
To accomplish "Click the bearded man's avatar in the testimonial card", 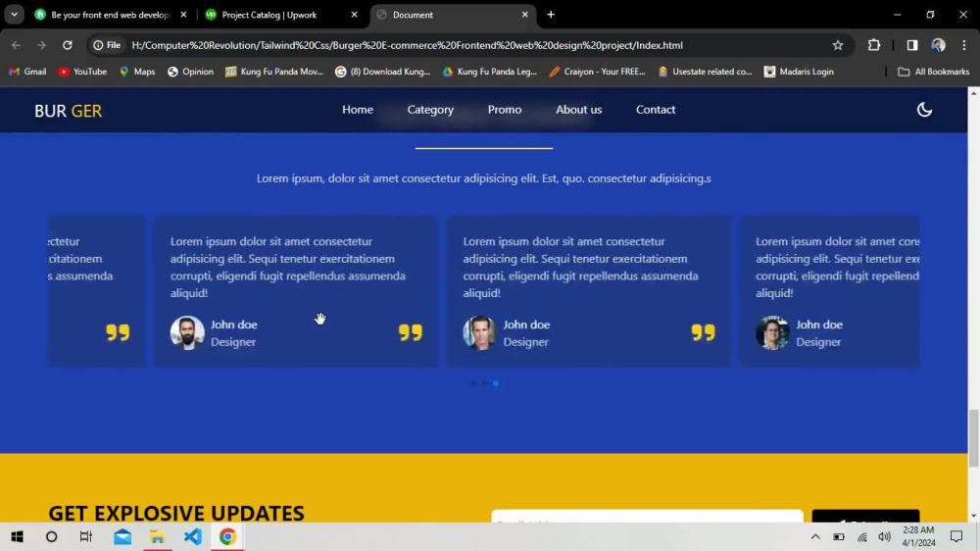I will [x=187, y=332].
